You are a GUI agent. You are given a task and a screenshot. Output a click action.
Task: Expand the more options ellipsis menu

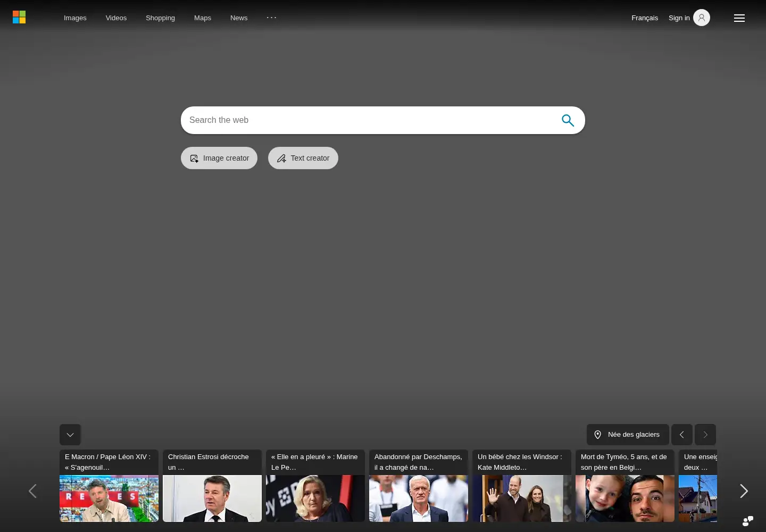coord(271,18)
